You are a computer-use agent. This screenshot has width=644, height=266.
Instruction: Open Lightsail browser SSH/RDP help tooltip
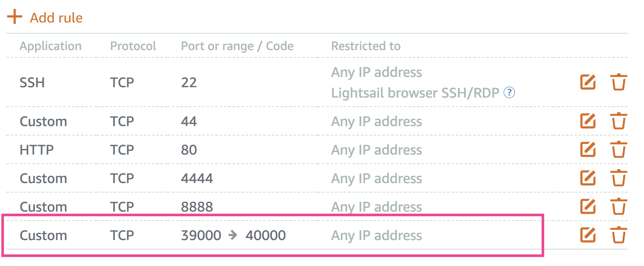[509, 92]
